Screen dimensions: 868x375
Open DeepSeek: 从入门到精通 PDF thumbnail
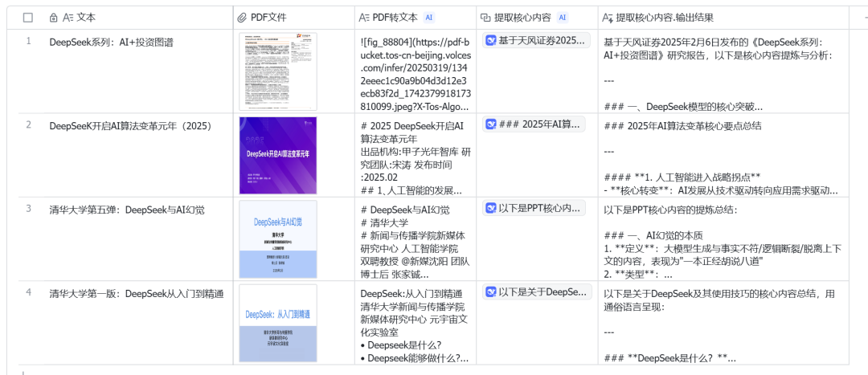pos(278,323)
